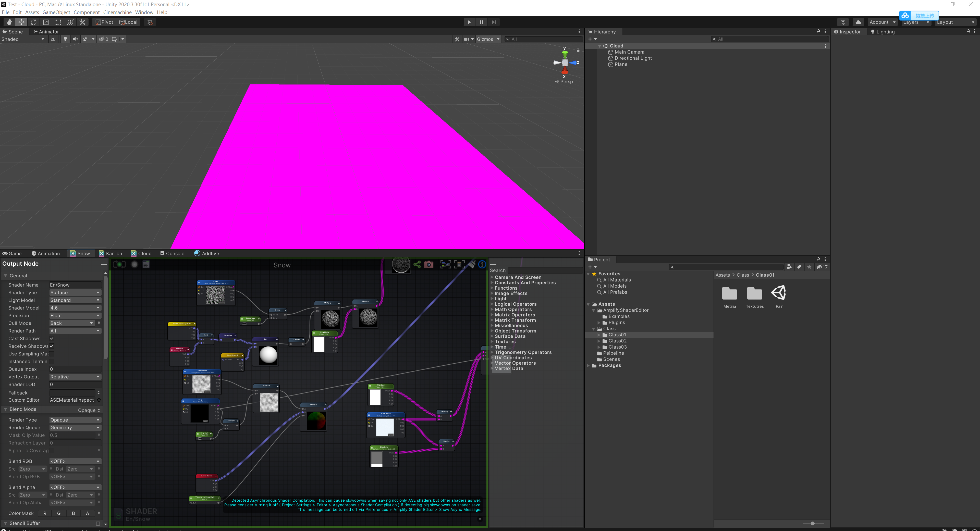Select the Move tool
Image resolution: width=980 pixels, height=531 pixels.
[21, 22]
